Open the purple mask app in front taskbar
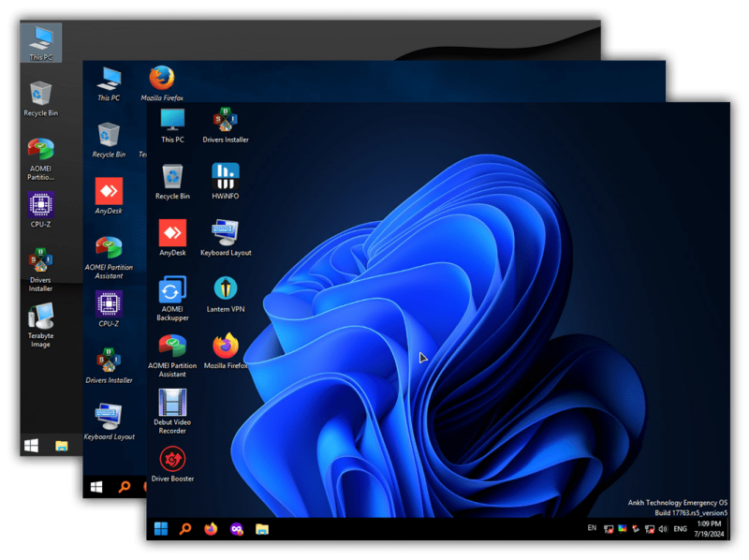The width and height of the screenshot is (749, 560). (236, 529)
